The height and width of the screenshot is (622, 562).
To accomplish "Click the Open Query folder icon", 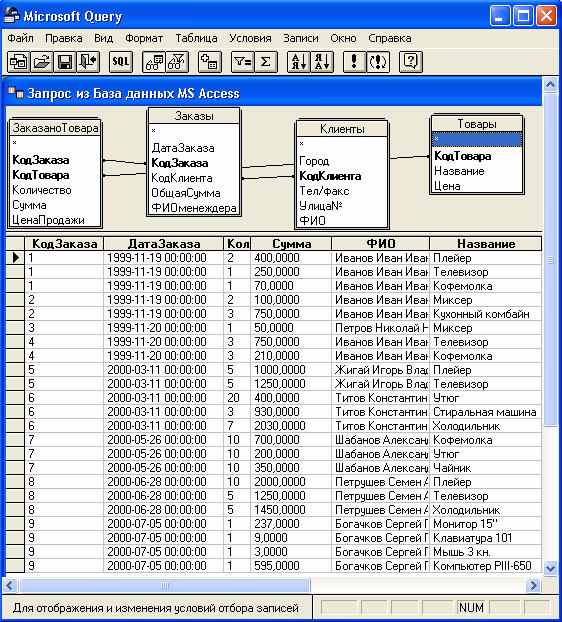I will [x=42, y=62].
